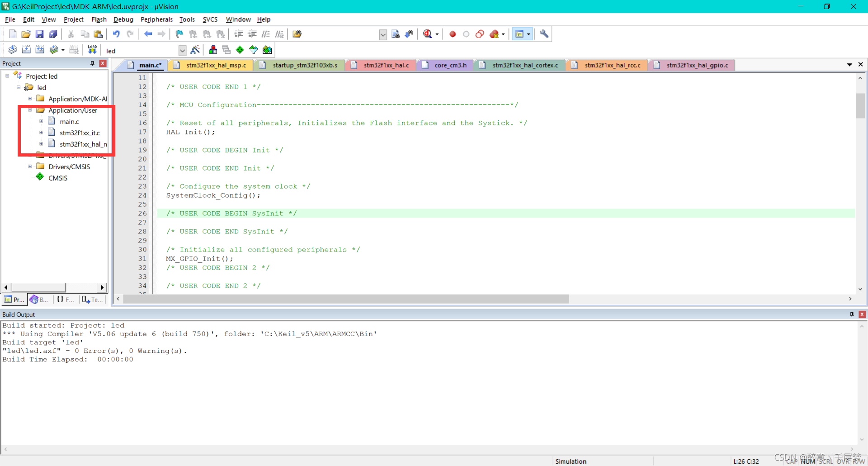The height and width of the screenshot is (466, 868).
Task: Open the Select Software Packs icon
Action: tap(254, 50)
